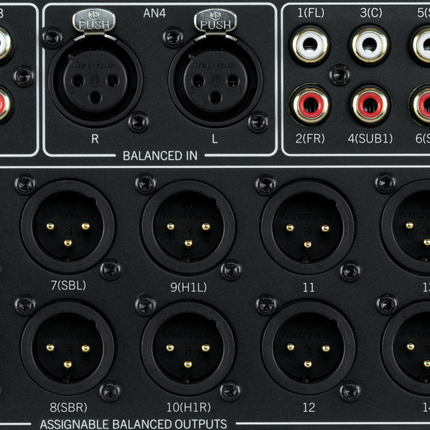Click the ASSIGNABLE BALANCED OUTPUTS caption
Image resolution: width=430 pixels, height=430 pixels.
pyautogui.click(x=133, y=424)
